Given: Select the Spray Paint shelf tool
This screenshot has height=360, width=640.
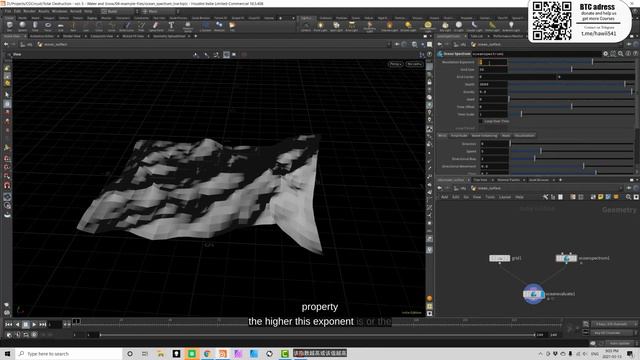Looking at the screenshot, I should 156,26.
